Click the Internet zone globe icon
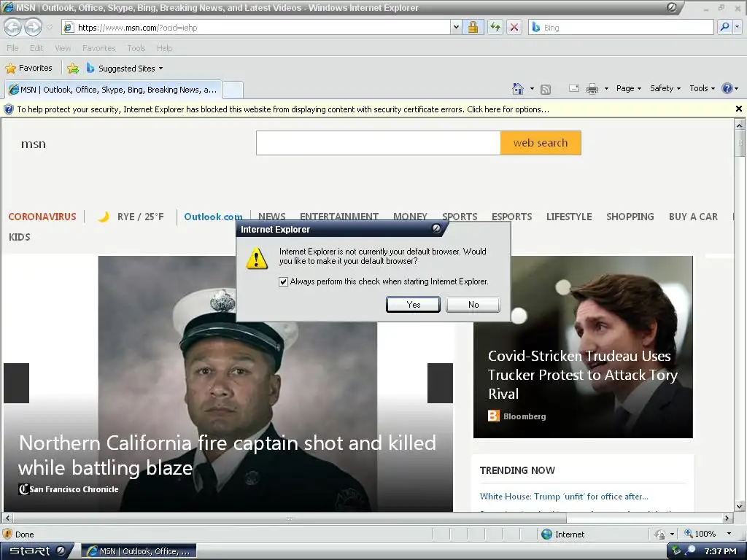 click(x=547, y=534)
